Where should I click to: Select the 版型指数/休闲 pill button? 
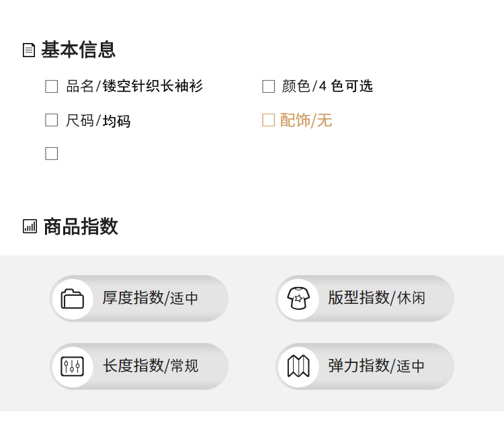365,298
